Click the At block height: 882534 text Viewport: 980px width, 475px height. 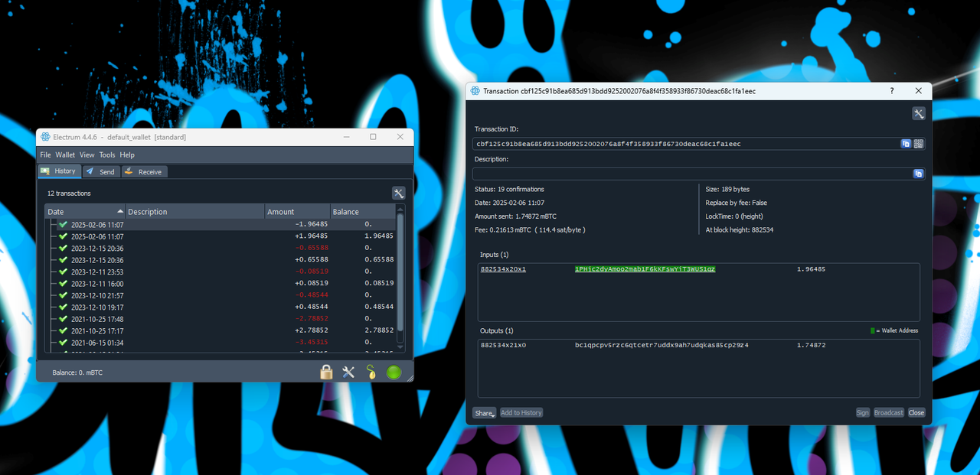pos(740,230)
